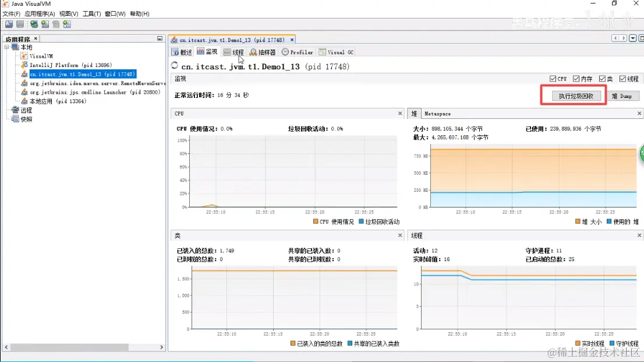The image size is (644, 362).
Task: Toggle the 内存 memory checkbox
Action: point(576,79)
